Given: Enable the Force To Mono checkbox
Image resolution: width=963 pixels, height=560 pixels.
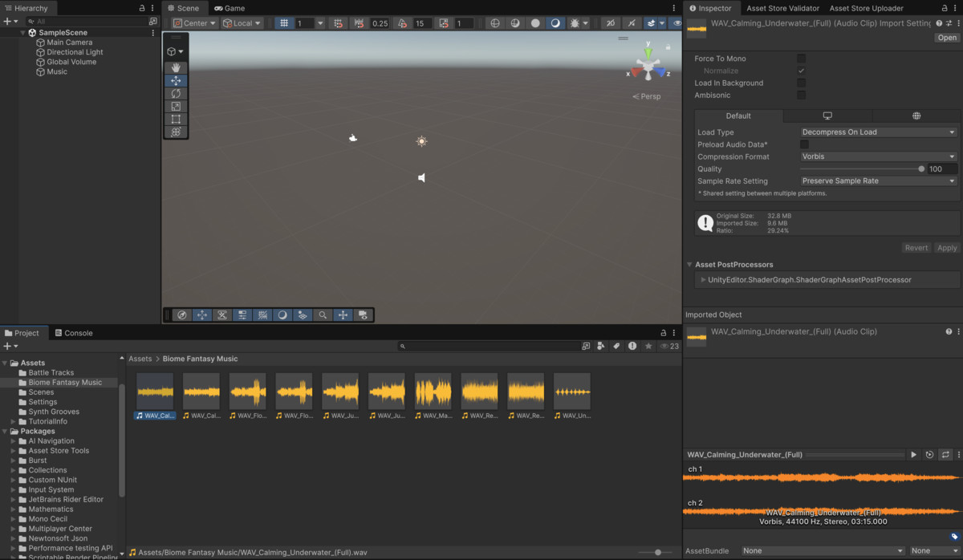Looking at the screenshot, I should pyautogui.click(x=801, y=59).
